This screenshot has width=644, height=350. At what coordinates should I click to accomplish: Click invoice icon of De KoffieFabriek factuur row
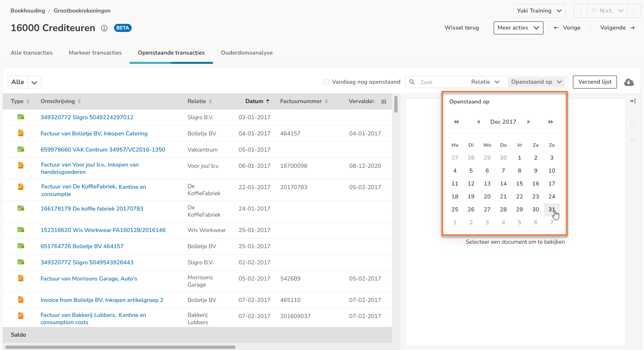point(21,187)
